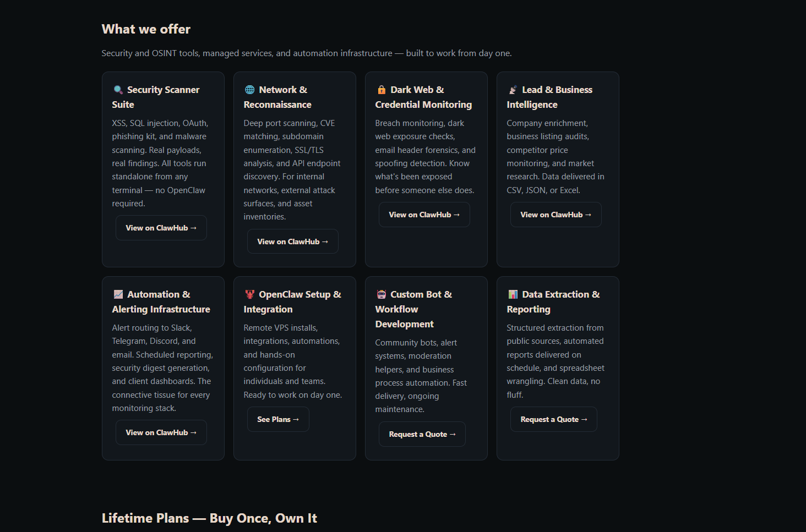Click the bar chart icon beside Data Extraction
Image resolution: width=806 pixels, height=532 pixels.
pos(513,294)
